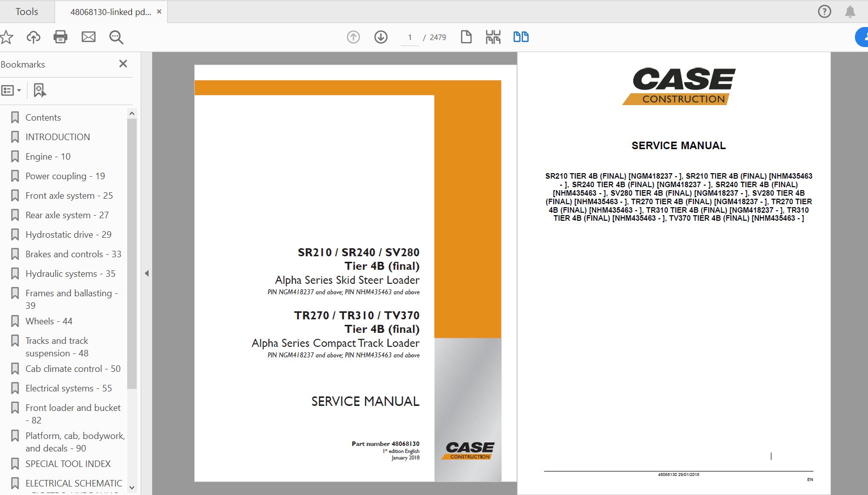Viewport: 868px width, 495px height.
Task: Click the CASE Construction logo on right page
Action: coord(679,87)
